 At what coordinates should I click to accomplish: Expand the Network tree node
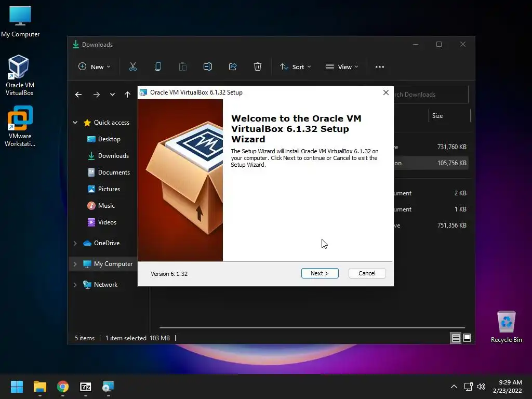(75, 285)
